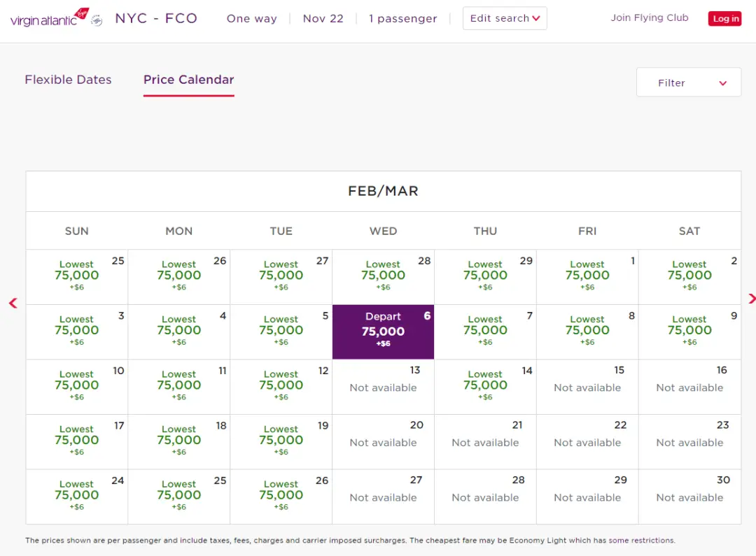This screenshot has height=556, width=756.
Task: Go to previous month with left arrow
Action: coord(13,303)
